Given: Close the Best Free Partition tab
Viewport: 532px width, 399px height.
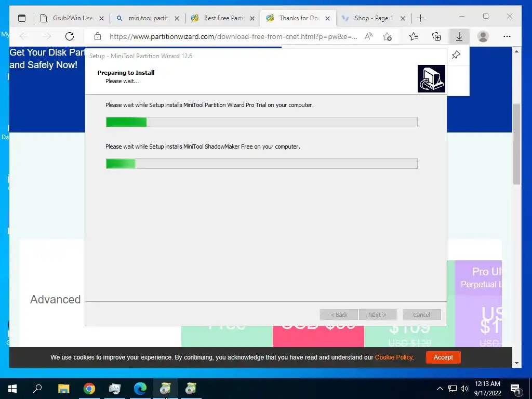Looking at the screenshot, I should point(252,19).
